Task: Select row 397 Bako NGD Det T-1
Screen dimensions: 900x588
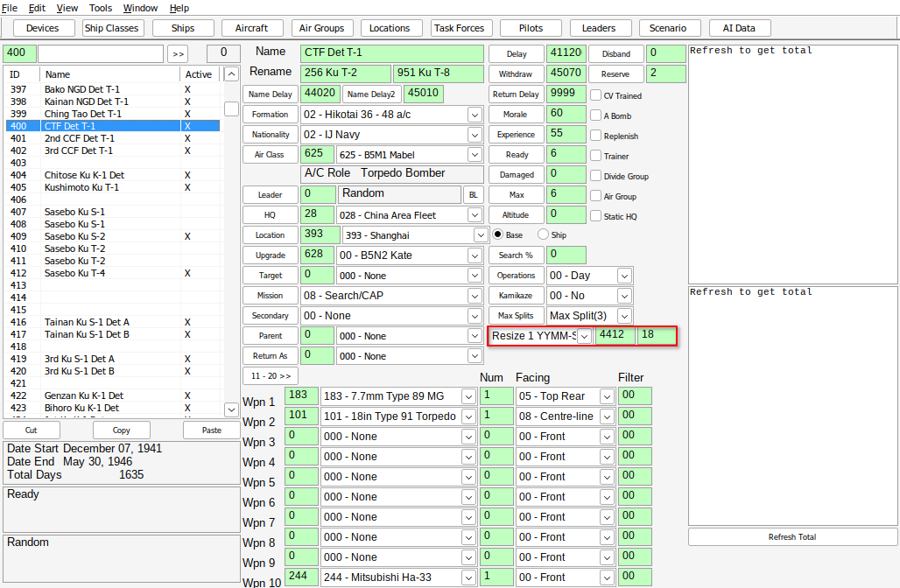Action: [x=113, y=89]
